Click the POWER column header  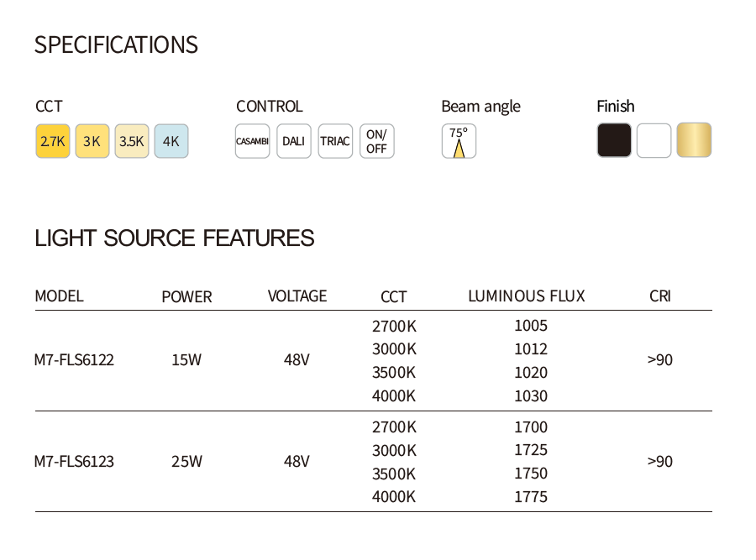[186, 297]
